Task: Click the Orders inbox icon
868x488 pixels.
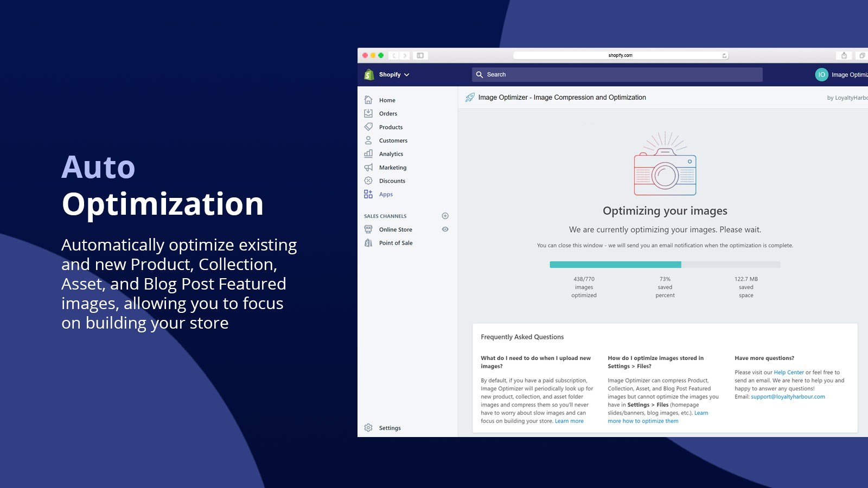Action: click(368, 113)
